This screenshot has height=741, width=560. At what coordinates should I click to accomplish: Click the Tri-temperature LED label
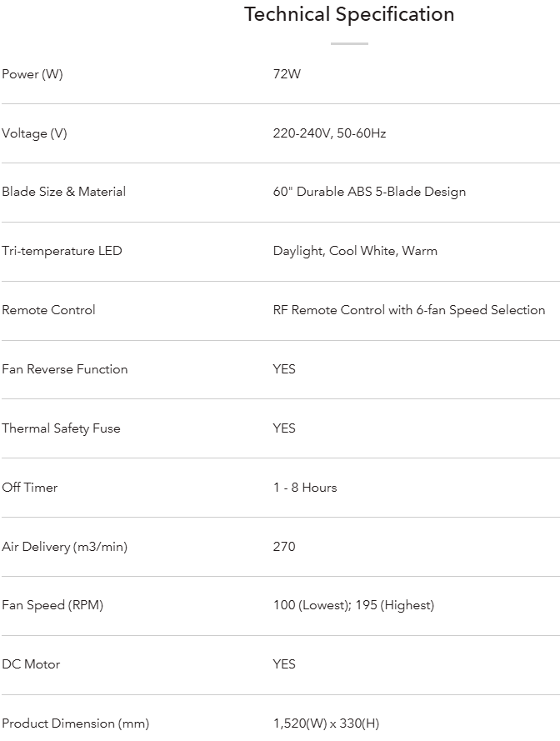pyautogui.click(x=62, y=251)
